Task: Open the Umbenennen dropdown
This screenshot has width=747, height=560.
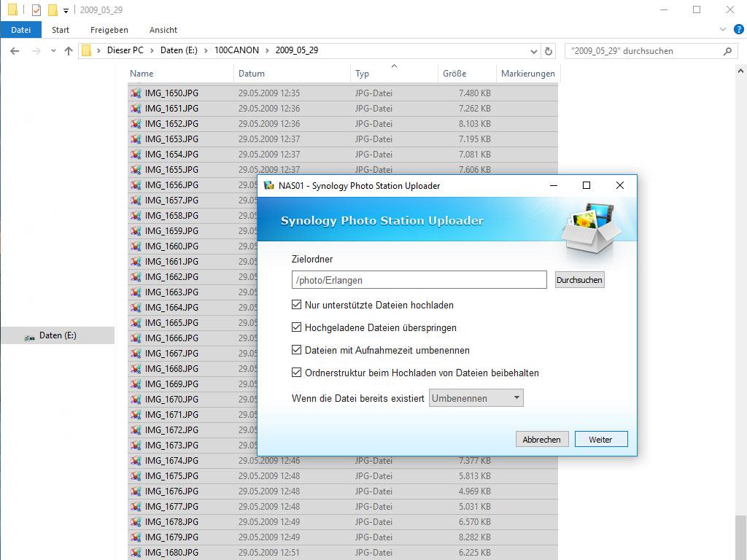Action: coord(476,398)
